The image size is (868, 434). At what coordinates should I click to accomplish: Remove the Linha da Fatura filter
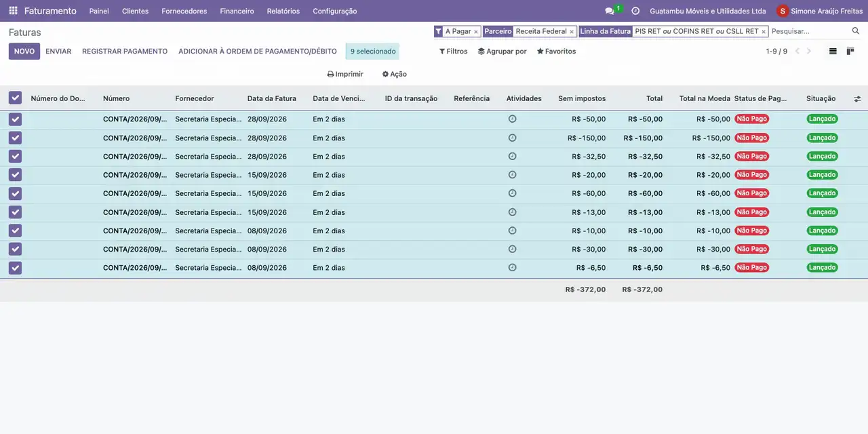click(x=764, y=32)
